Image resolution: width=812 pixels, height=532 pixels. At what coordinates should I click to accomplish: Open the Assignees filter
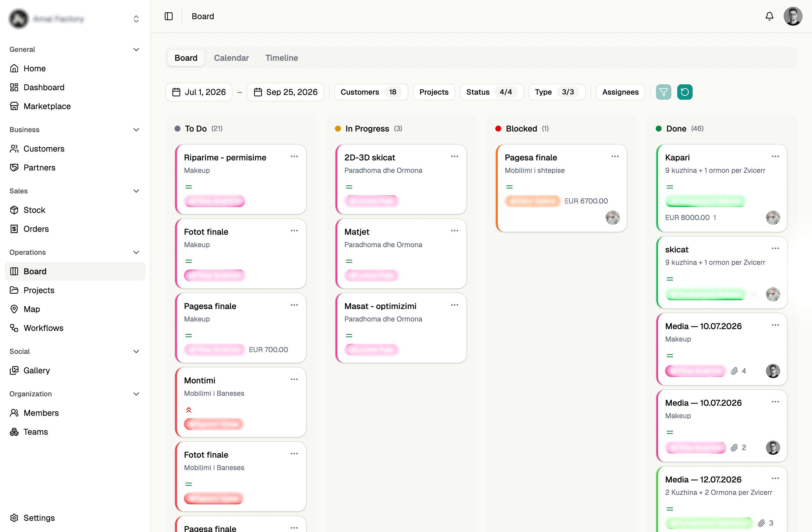click(620, 92)
